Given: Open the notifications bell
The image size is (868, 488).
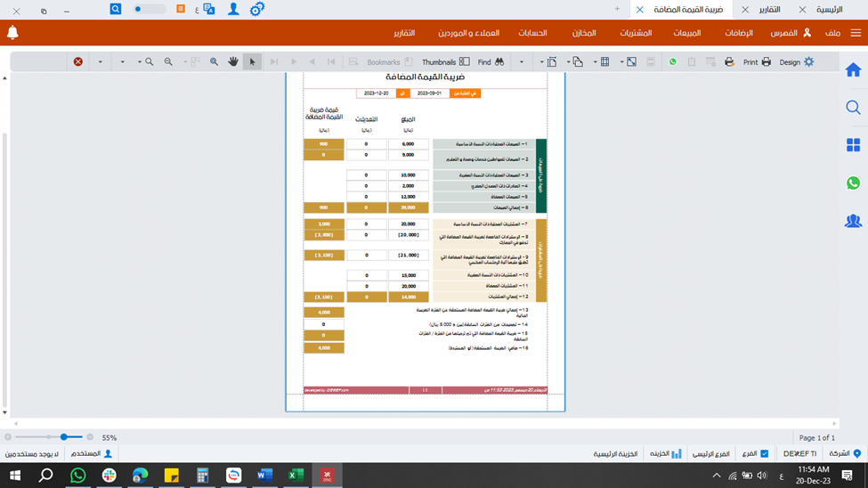Looking at the screenshot, I should pyautogui.click(x=12, y=33).
